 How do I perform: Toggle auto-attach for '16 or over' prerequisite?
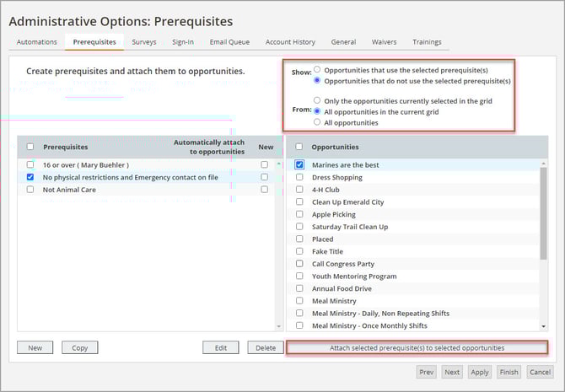click(265, 165)
